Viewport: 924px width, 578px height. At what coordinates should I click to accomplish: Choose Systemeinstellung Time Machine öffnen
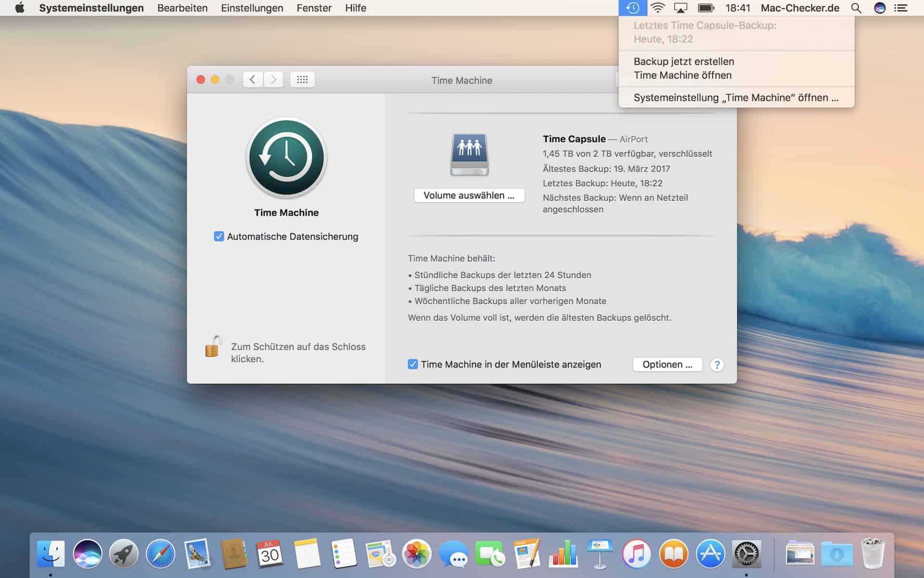pos(736,98)
